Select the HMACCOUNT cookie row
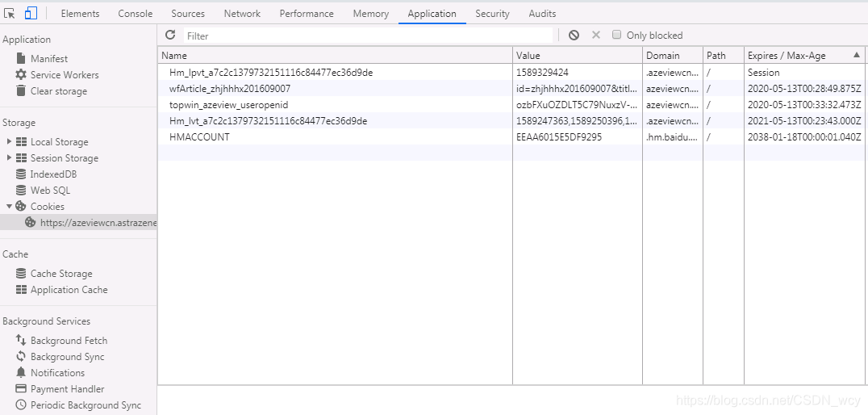Screen dimensions: 868x415 click(512, 136)
